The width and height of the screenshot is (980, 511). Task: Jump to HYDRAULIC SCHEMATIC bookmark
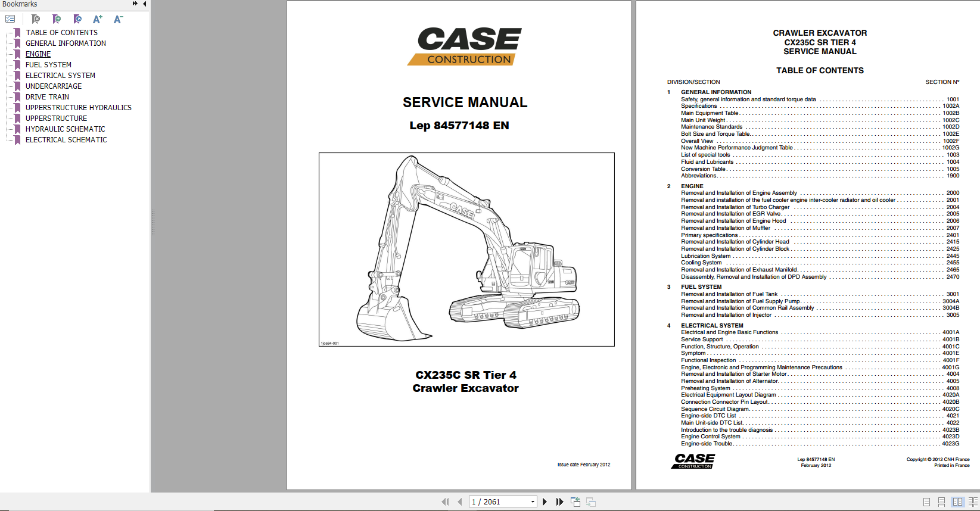tap(65, 129)
